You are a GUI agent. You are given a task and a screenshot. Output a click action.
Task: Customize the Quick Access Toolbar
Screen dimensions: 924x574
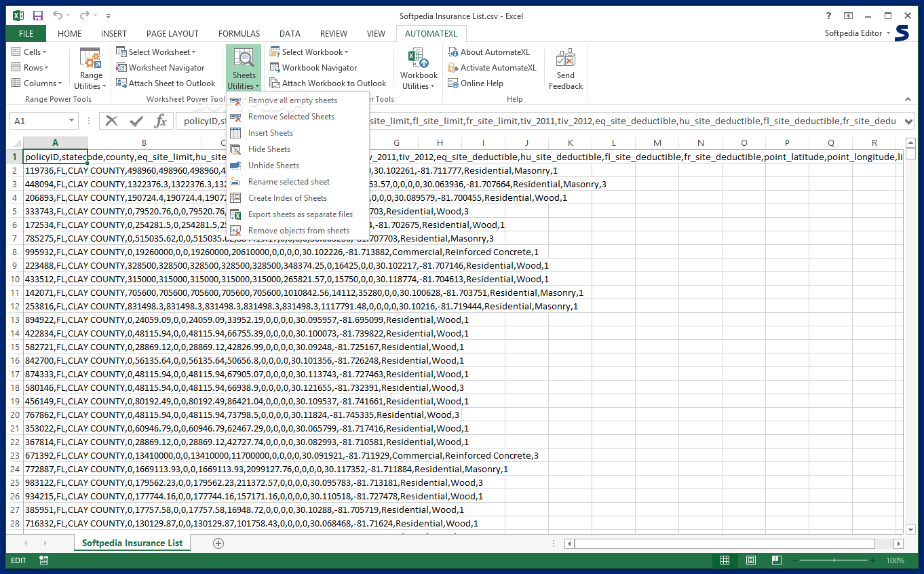tap(109, 16)
